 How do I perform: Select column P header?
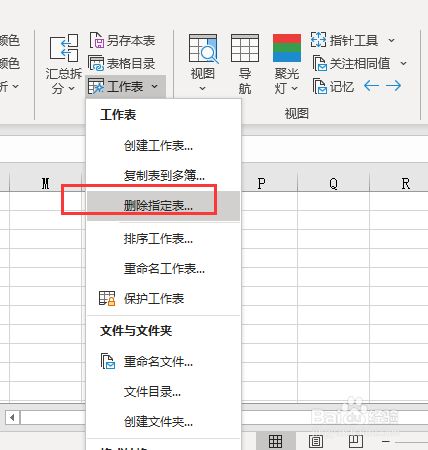pos(261,183)
